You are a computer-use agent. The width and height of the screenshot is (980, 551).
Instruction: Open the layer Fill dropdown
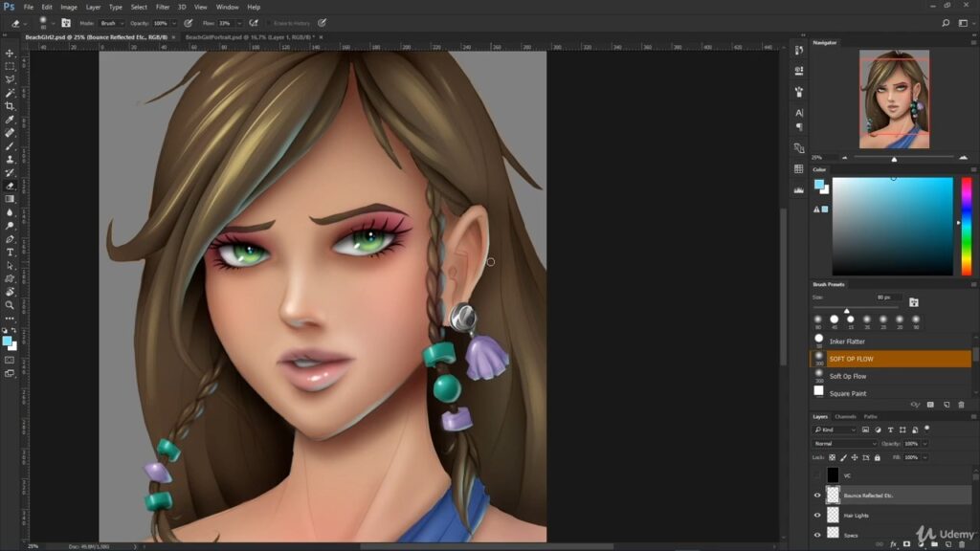pos(925,457)
